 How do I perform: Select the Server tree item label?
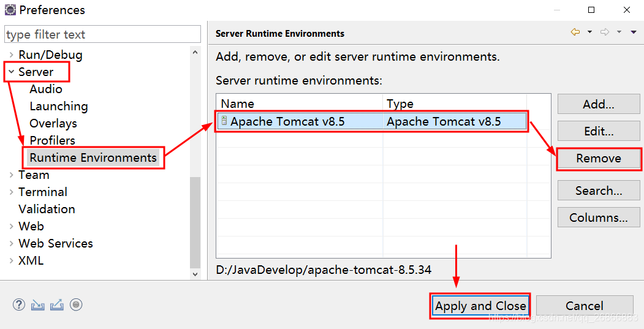[x=36, y=72]
